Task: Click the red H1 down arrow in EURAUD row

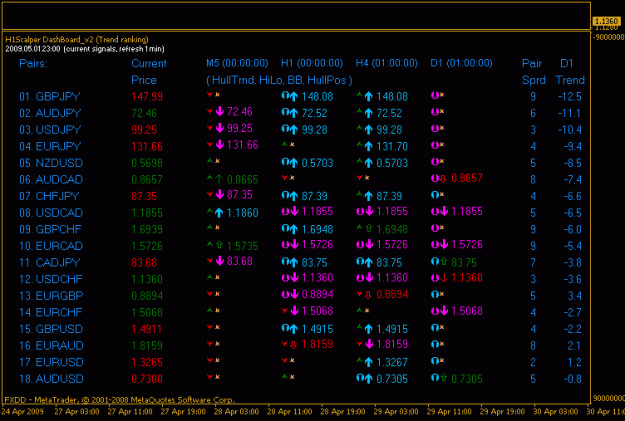Action: click(294, 344)
